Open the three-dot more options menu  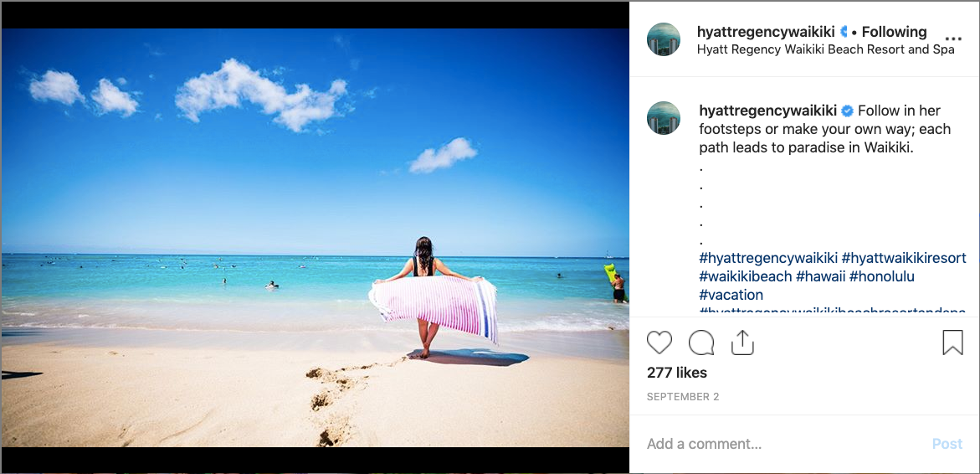click(x=954, y=39)
